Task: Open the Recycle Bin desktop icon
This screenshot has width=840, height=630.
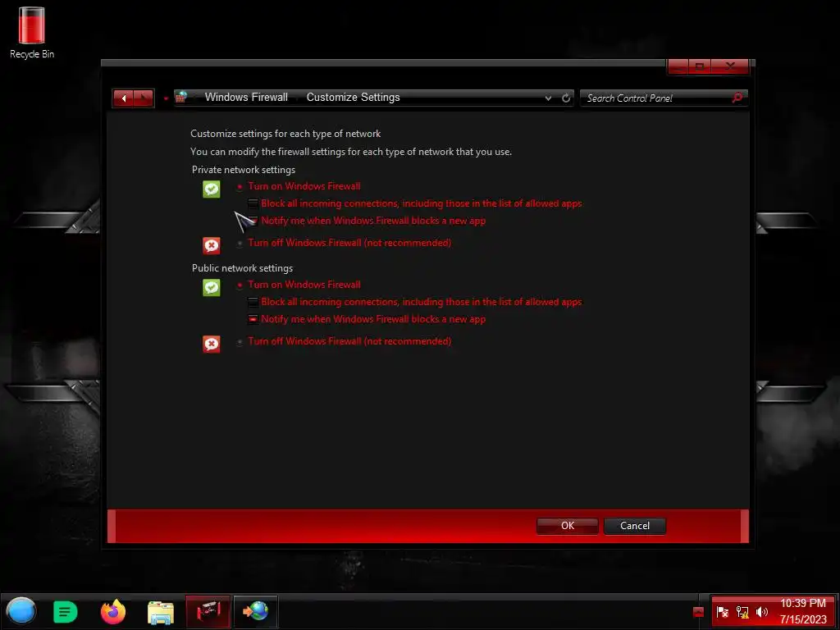Action: pyautogui.click(x=32, y=33)
